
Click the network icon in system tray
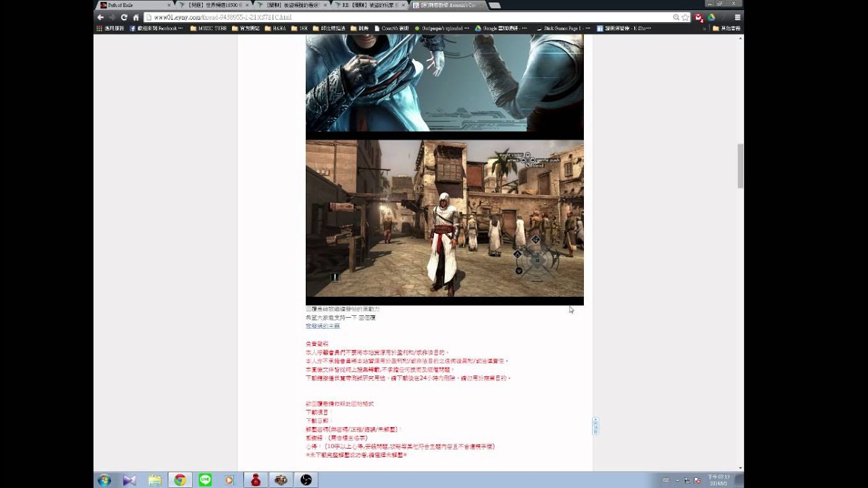(687, 480)
